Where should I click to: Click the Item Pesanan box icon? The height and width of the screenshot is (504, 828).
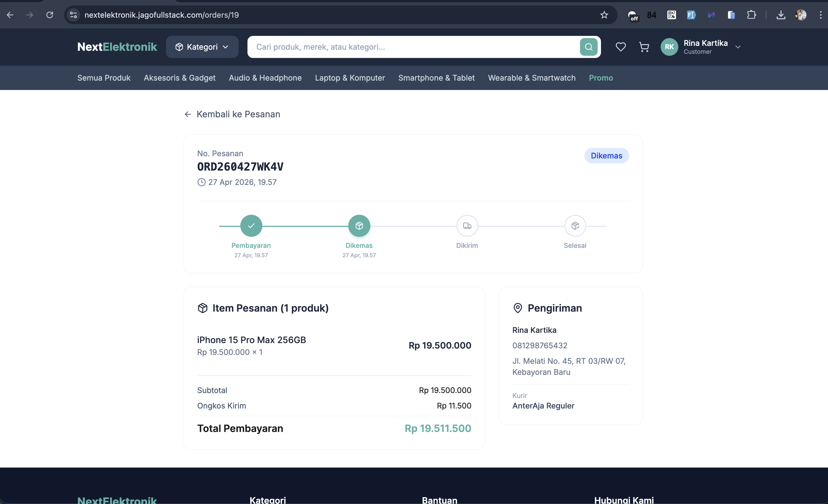click(x=203, y=308)
